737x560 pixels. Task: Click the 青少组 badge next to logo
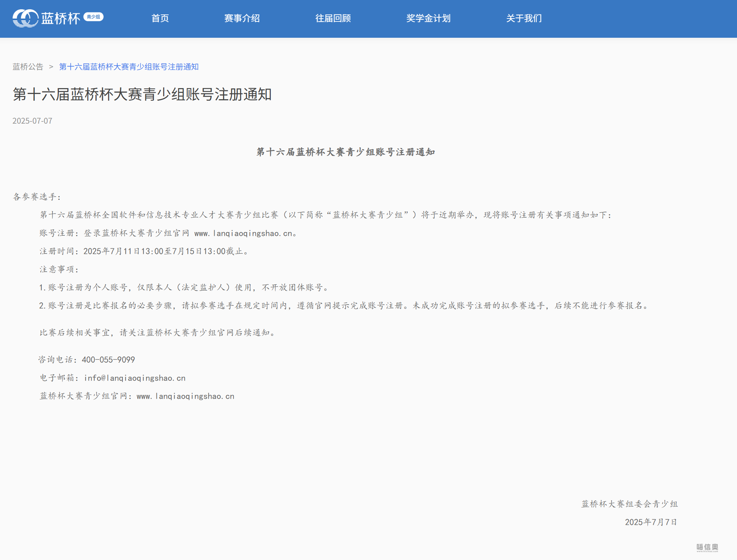(x=93, y=17)
